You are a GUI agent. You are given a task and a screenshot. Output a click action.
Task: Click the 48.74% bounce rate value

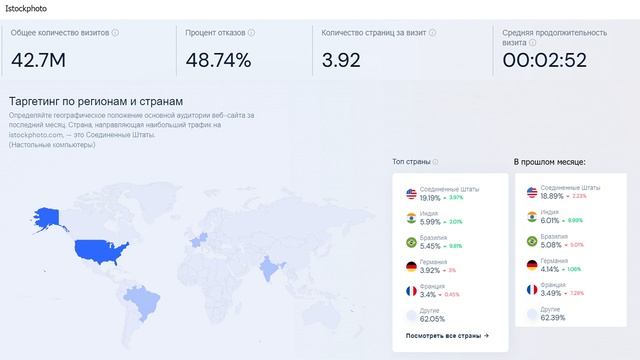point(218,60)
